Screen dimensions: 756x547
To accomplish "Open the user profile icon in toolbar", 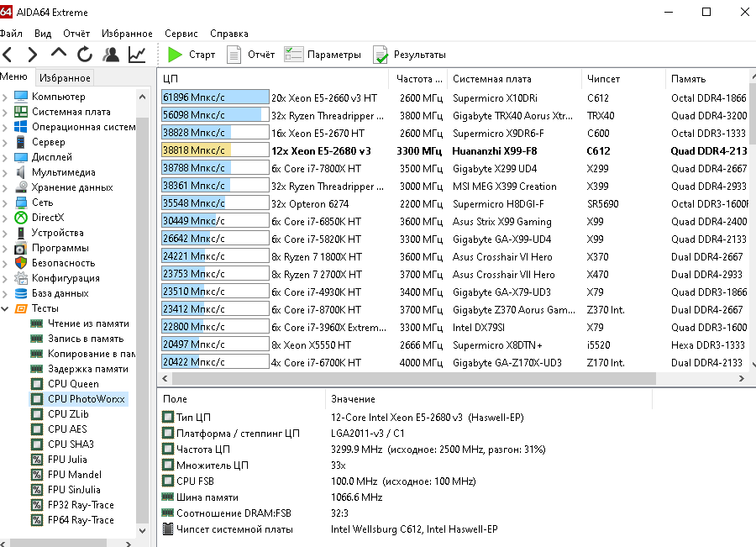I will tap(111, 55).
